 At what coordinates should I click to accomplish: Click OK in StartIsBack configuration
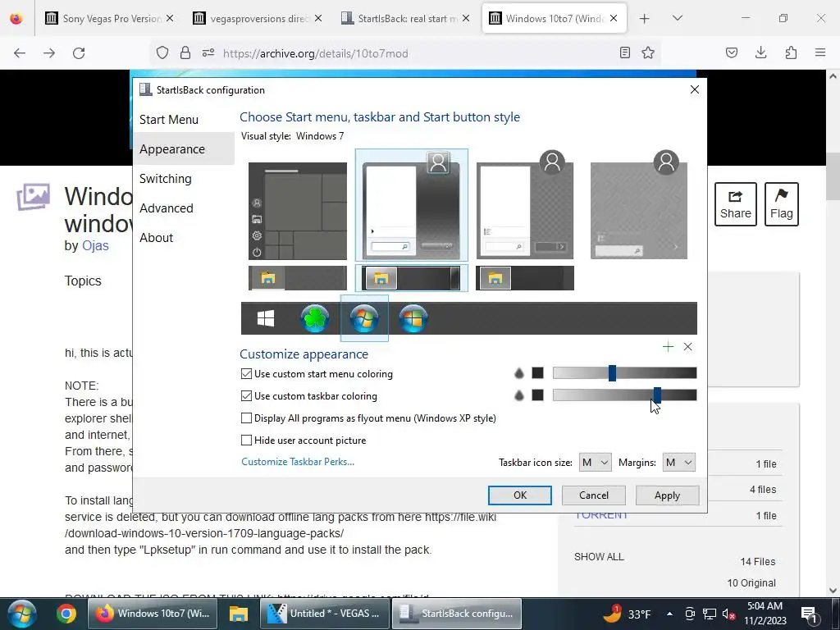[519, 495]
